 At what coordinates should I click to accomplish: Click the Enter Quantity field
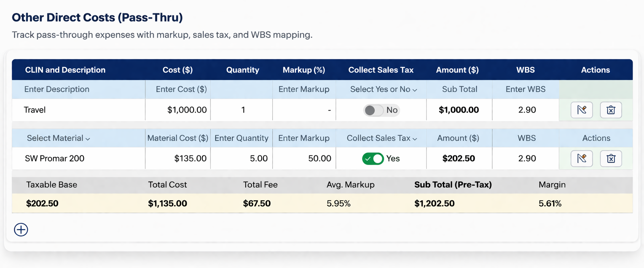[x=242, y=138]
